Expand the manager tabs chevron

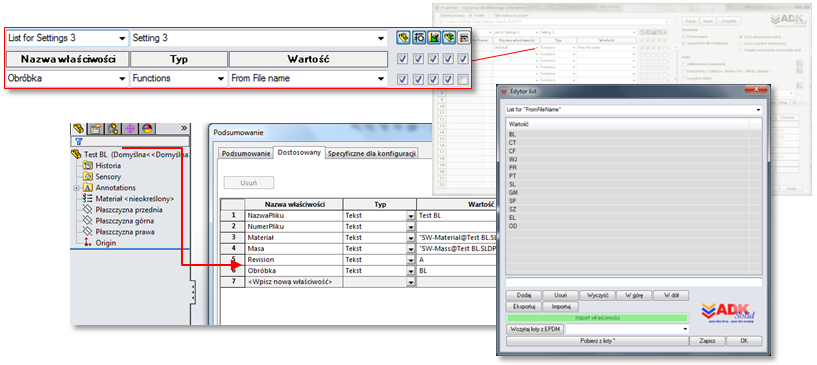pos(183,128)
